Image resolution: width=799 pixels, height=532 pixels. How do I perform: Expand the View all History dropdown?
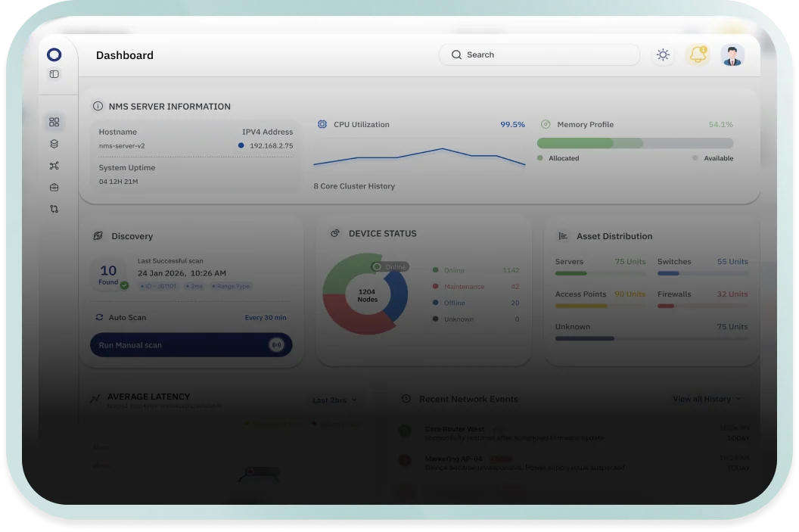[707, 399]
